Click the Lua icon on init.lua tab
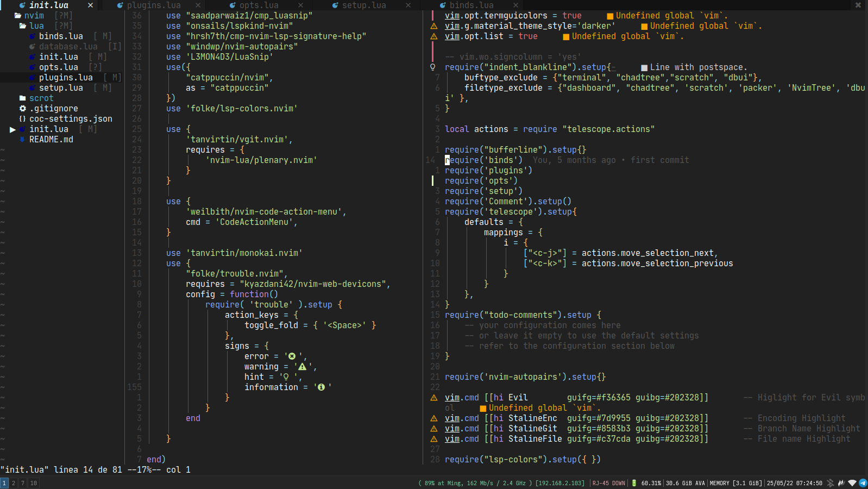 point(22,5)
